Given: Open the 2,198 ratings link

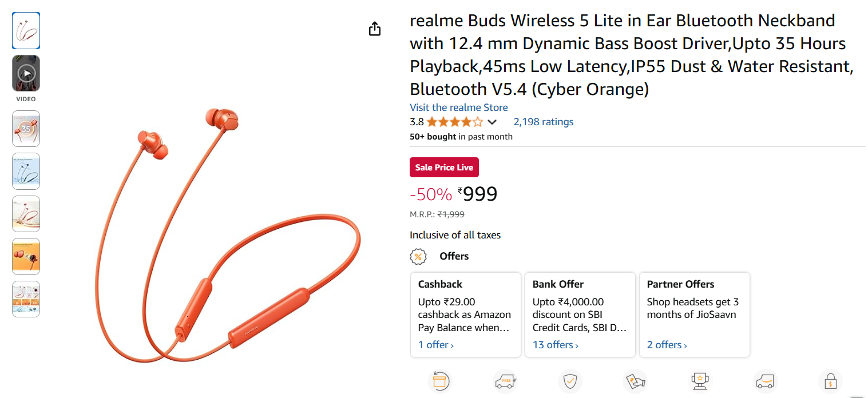Looking at the screenshot, I should pyautogui.click(x=543, y=122).
